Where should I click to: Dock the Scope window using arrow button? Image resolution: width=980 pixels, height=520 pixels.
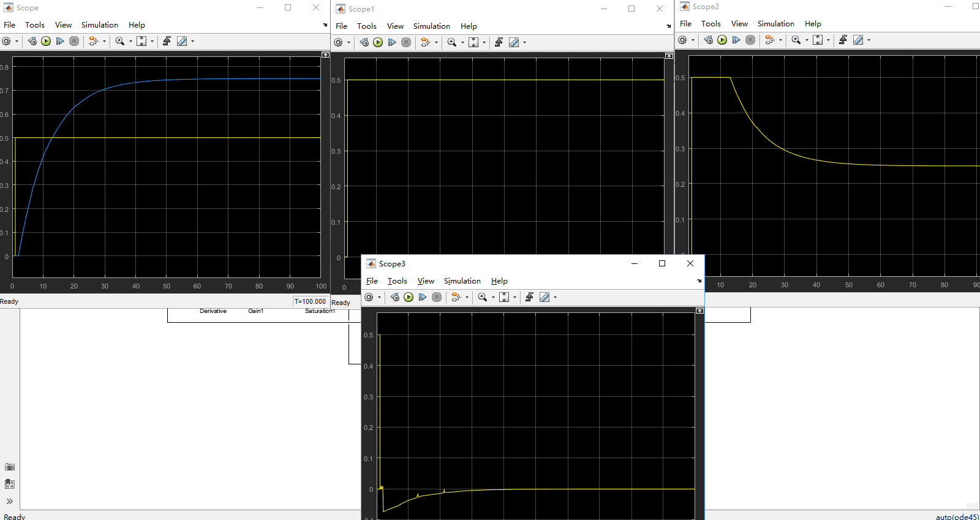pos(325,25)
